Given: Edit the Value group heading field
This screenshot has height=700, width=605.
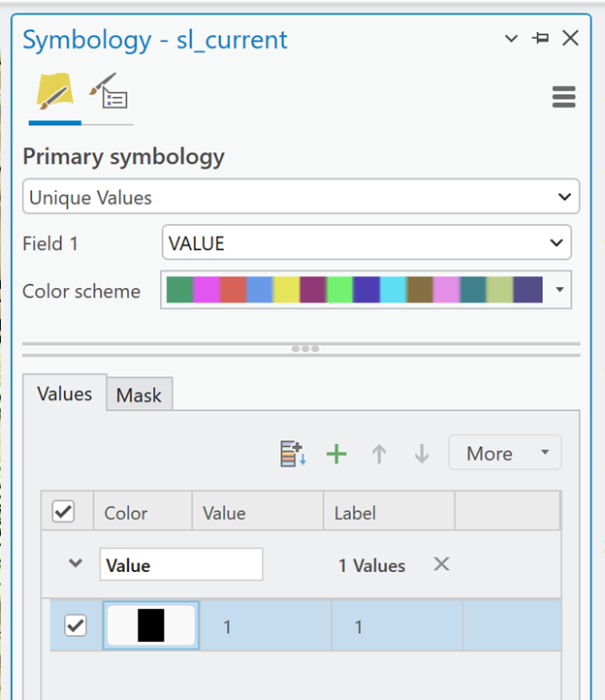Looking at the screenshot, I should point(181,564).
